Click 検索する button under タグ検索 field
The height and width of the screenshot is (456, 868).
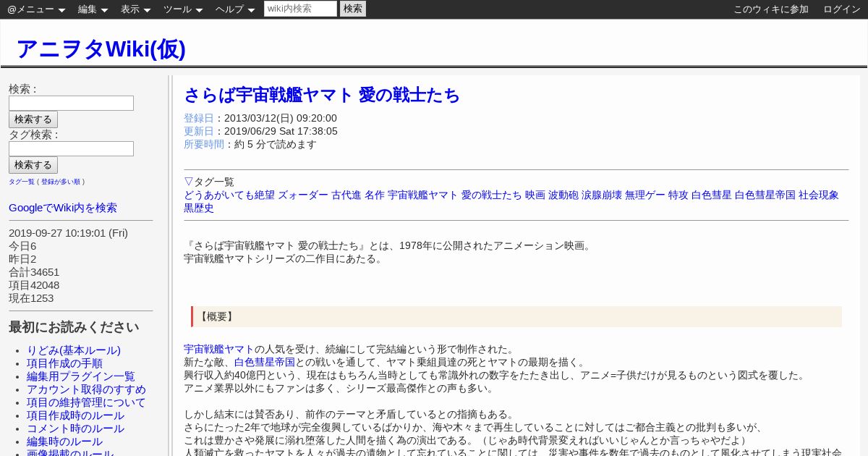33,165
